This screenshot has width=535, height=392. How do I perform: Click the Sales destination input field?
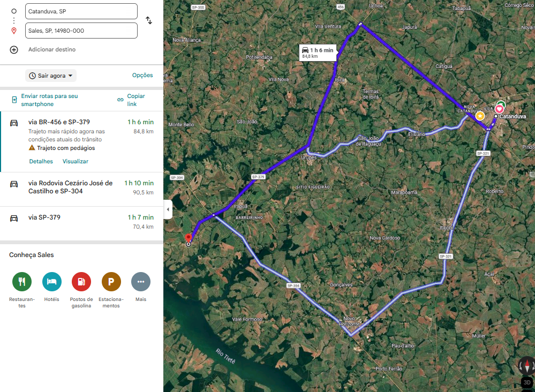point(81,31)
